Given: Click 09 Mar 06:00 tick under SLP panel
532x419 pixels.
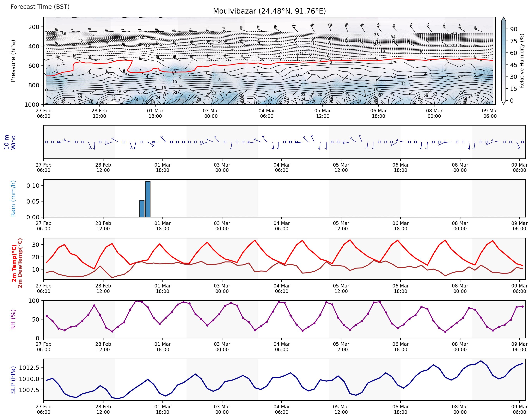Looking at the screenshot, I should (x=519, y=409).
